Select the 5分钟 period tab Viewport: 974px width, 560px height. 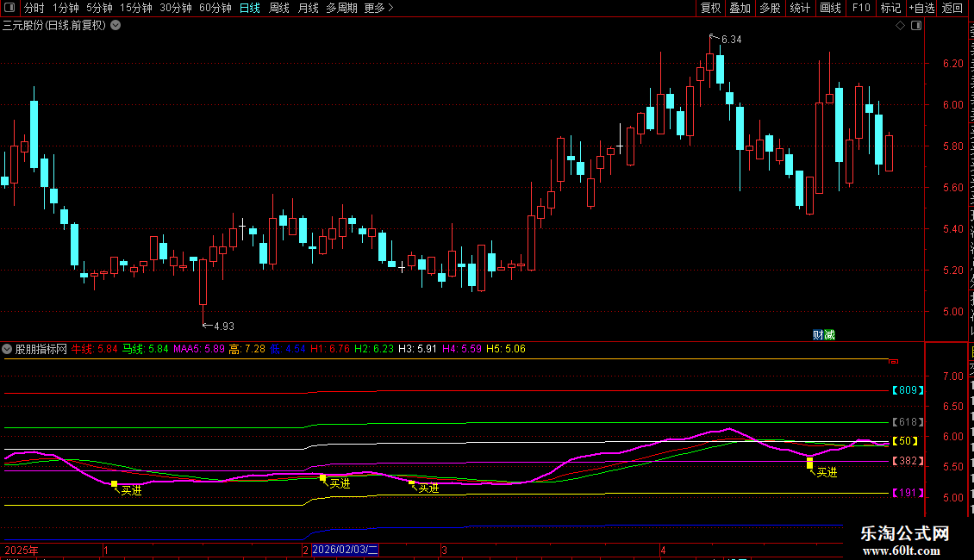pyautogui.click(x=99, y=8)
